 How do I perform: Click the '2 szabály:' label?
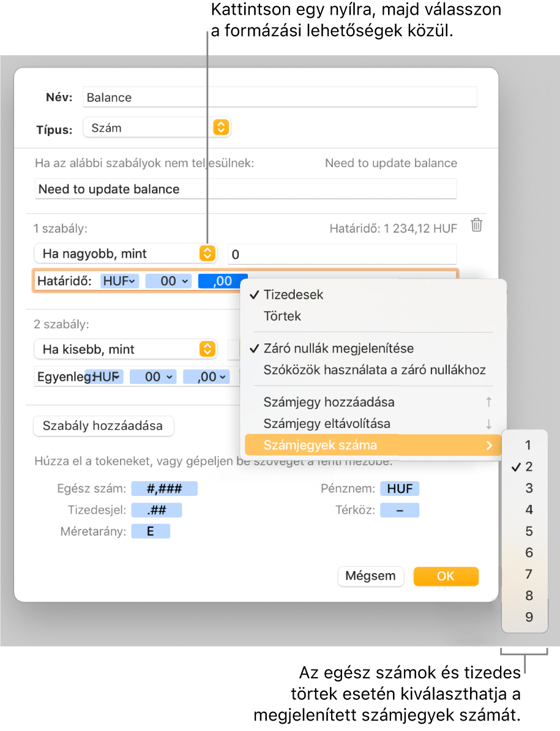[61, 324]
